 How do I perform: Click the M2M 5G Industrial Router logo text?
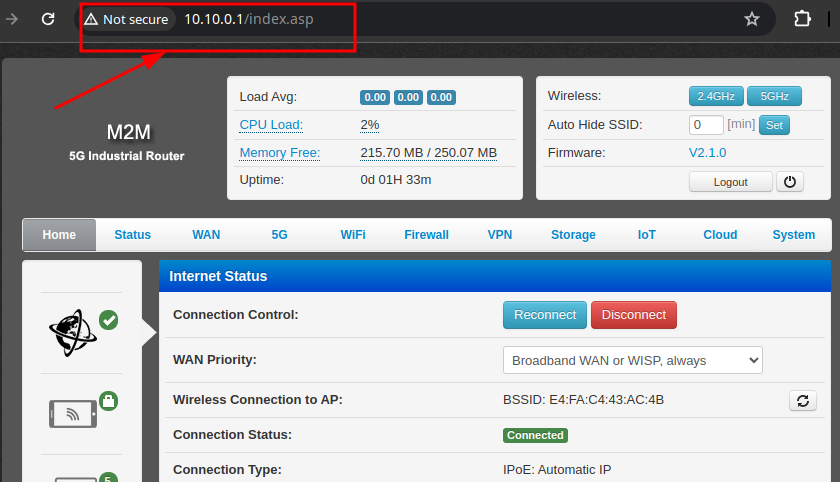127,142
